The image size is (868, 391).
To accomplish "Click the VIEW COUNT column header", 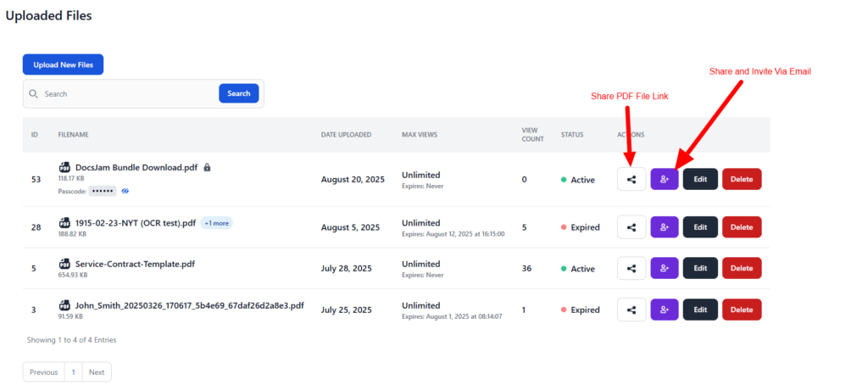I will point(532,135).
